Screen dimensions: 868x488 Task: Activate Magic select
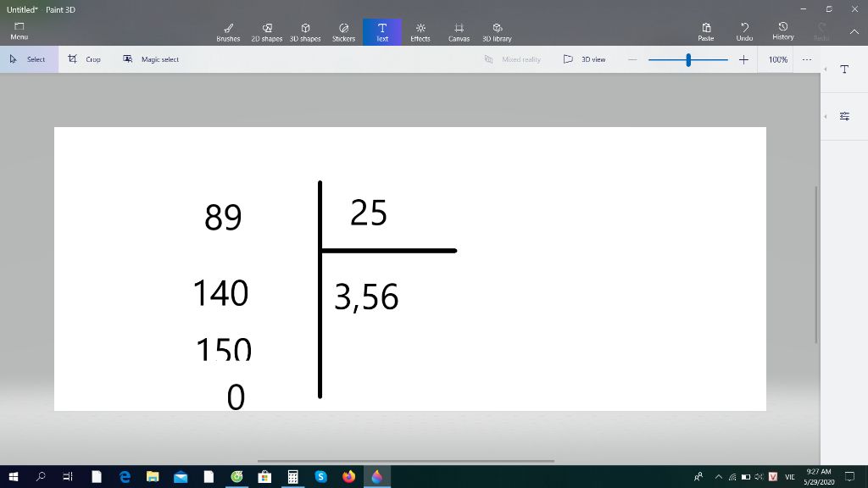point(151,59)
